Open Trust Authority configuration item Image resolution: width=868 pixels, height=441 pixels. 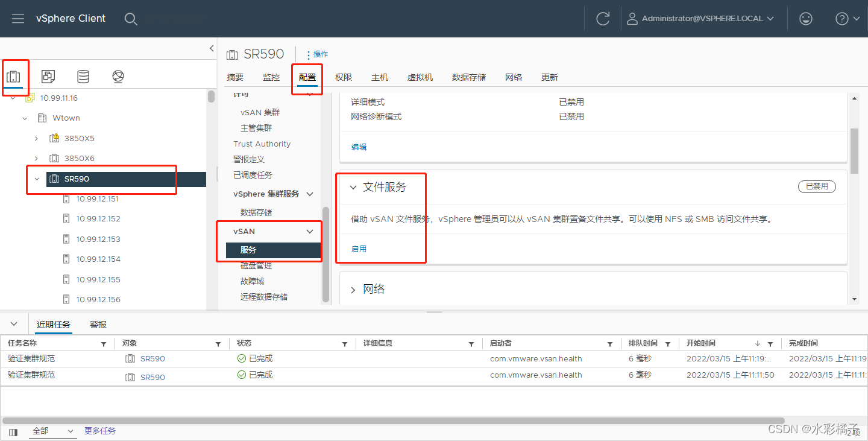[x=262, y=144]
